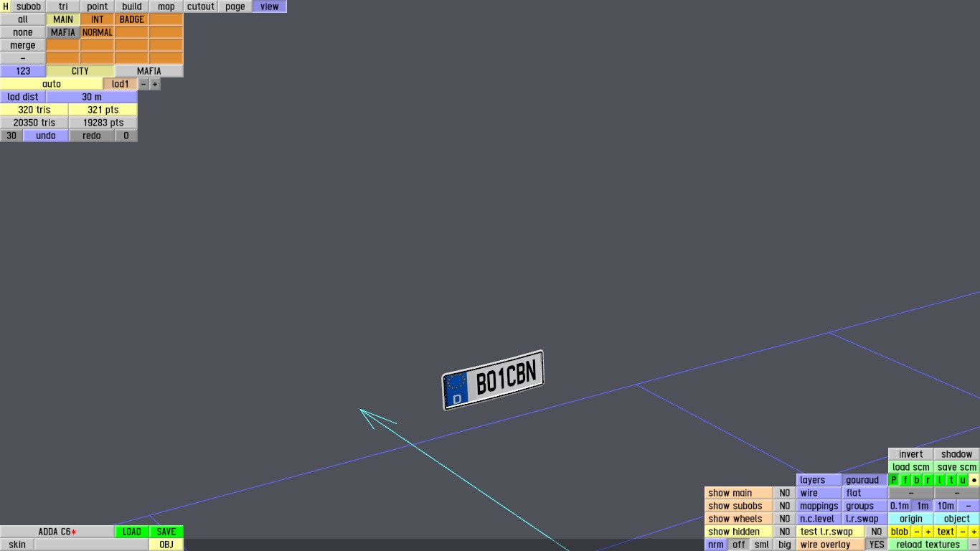
Task: Select the mappings display mode
Action: pyautogui.click(x=819, y=506)
